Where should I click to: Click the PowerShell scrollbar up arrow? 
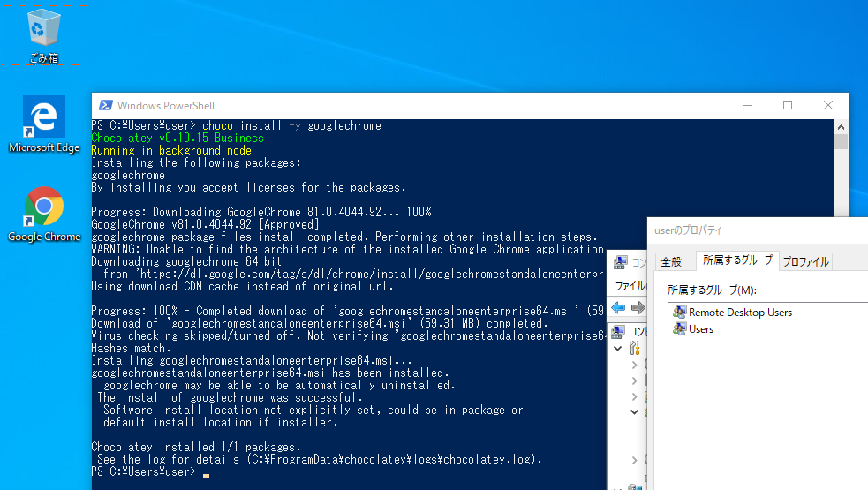coord(841,127)
